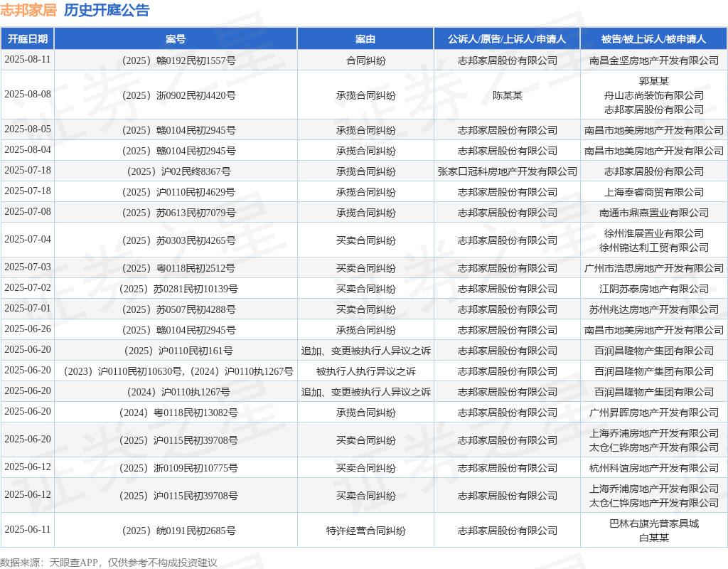Click 南通市鼎熹置业有限公司 defendant cell
The width and height of the screenshot is (728, 569).
(654, 213)
